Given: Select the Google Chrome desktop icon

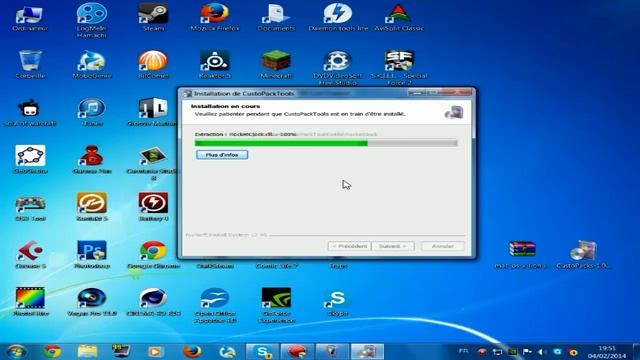Looking at the screenshot, I should coord(153,254).
